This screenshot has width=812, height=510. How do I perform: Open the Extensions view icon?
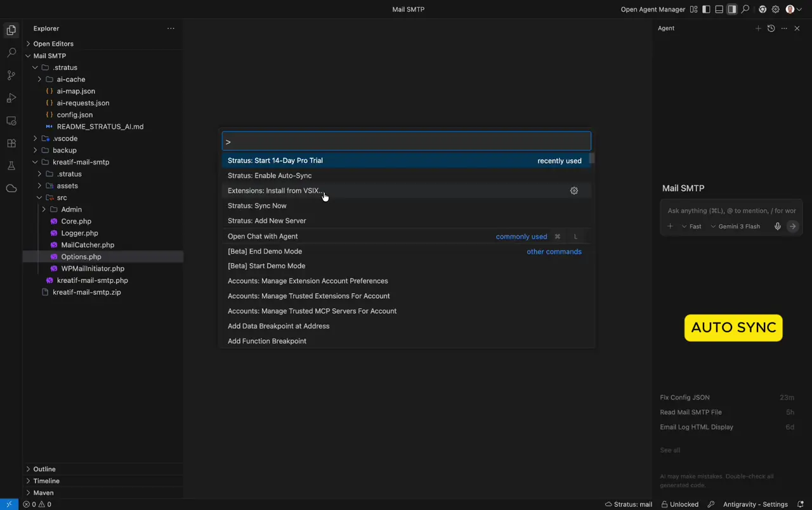pyautogui.click(x=11, y=143)
